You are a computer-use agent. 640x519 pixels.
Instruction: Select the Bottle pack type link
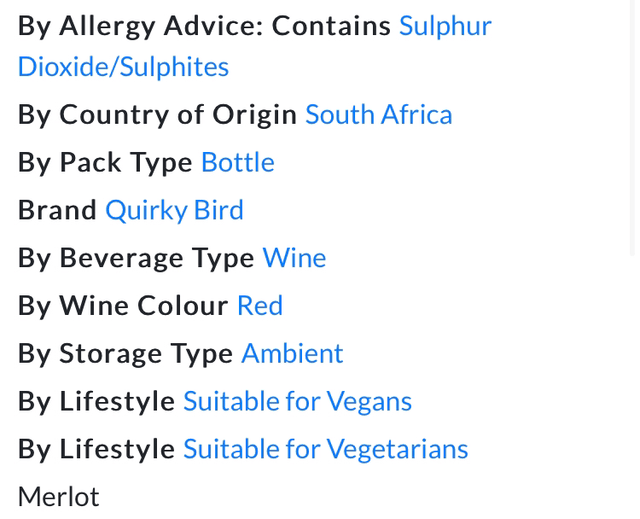[x=237, y=163]
